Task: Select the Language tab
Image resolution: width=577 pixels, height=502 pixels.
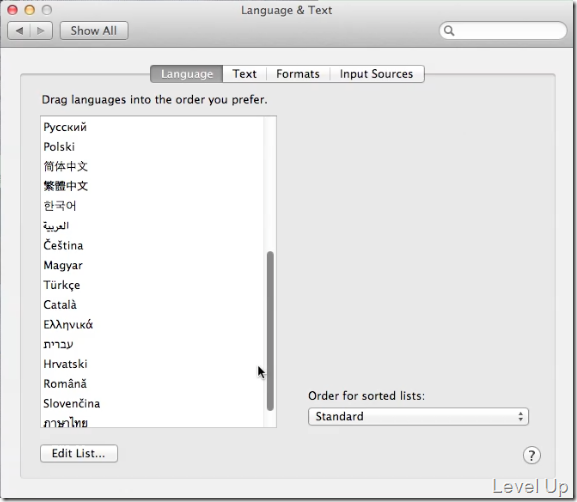Action: (x=187, y=74)
